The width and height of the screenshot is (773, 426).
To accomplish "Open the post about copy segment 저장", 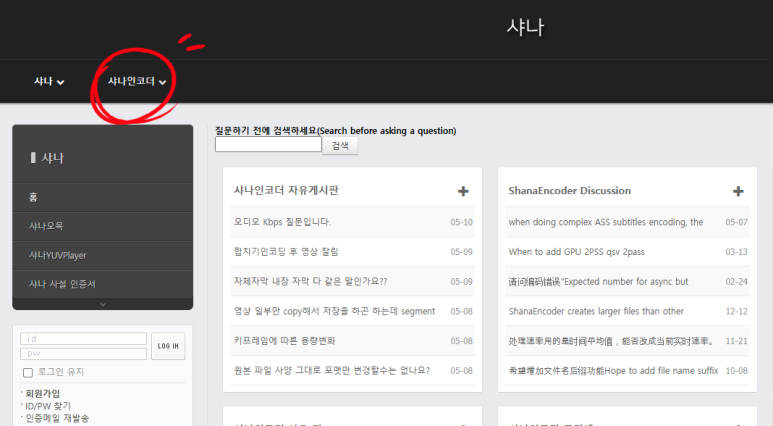I will [x=334, y=311].
